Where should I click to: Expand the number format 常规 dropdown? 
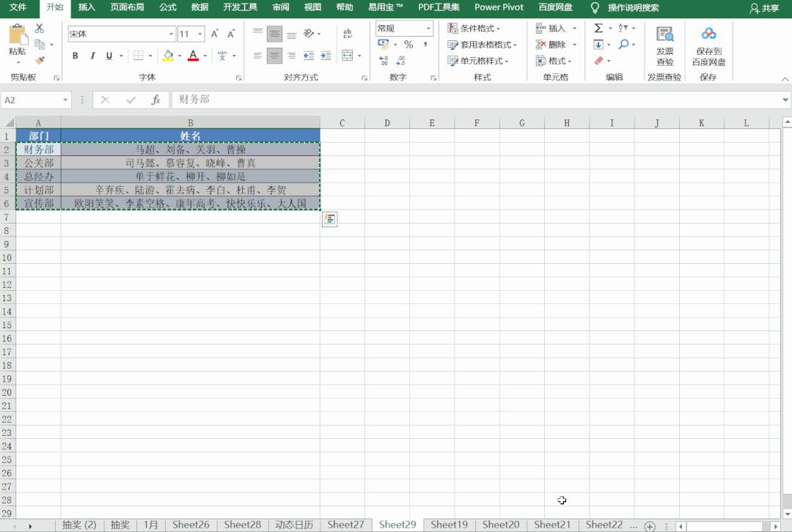pos(428,29)
